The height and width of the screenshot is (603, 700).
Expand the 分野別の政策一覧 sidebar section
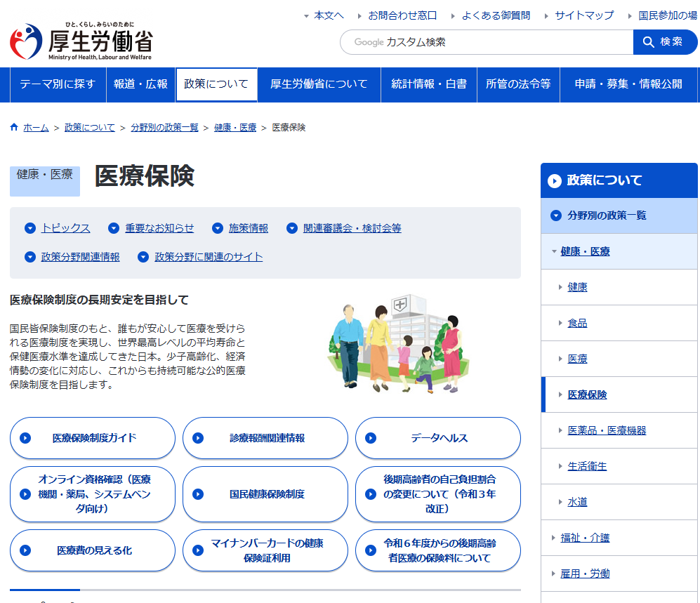coord(556,216)
